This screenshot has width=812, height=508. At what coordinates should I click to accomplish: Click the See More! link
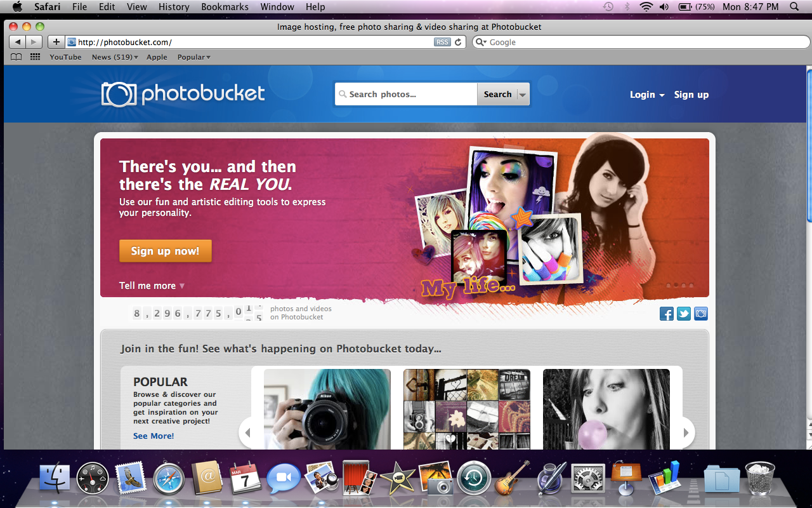pos(154,436)
